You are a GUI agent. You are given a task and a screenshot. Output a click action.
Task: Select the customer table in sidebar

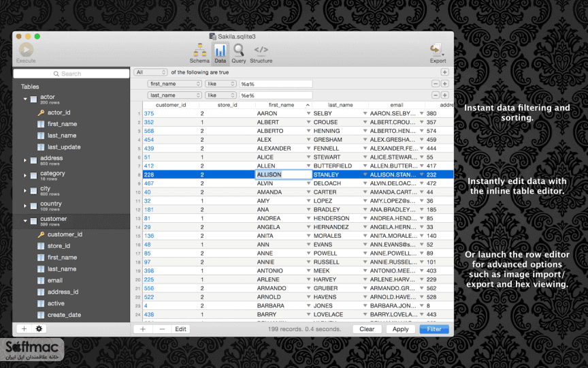[x=71, y=221]
